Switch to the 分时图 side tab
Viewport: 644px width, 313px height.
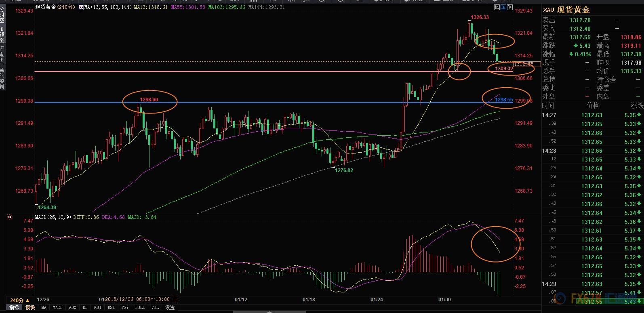(2, 15)
